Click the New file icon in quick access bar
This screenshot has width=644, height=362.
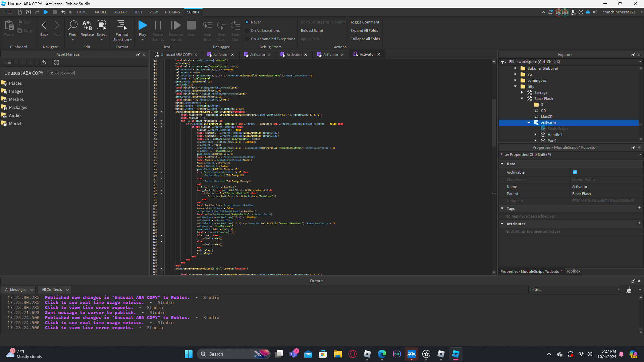coord(20,12)
